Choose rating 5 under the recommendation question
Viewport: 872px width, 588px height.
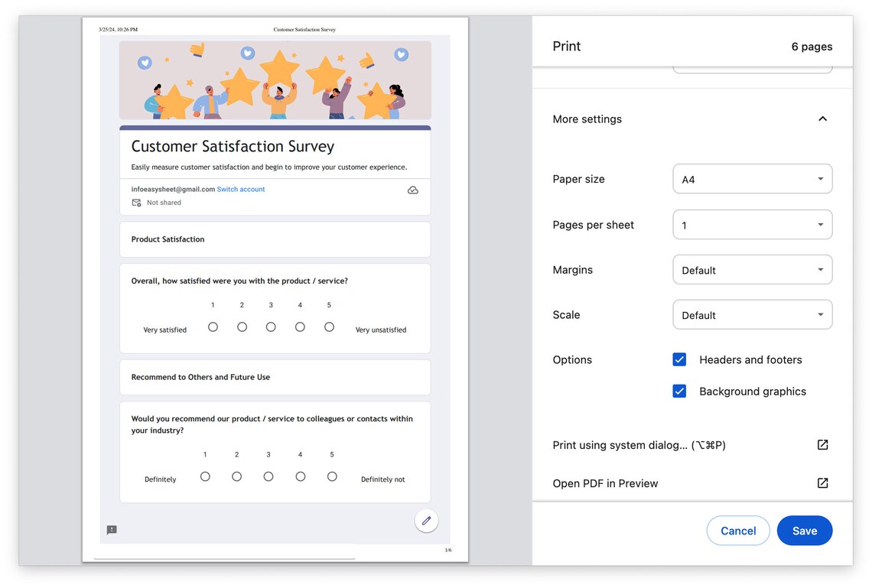(332, 476)
